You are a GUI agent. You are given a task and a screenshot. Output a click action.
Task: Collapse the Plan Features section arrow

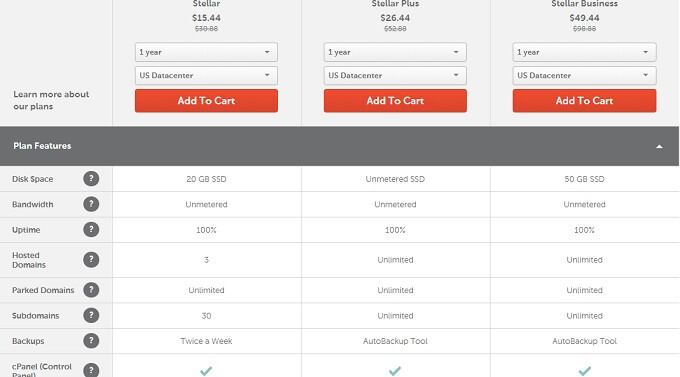[x=659, y=147]
